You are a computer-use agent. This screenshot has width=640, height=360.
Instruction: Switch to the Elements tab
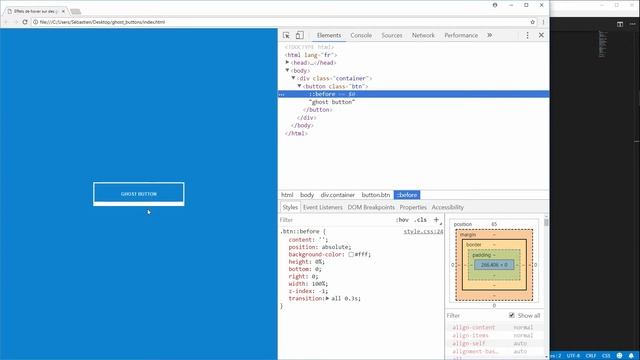[329, 36]
